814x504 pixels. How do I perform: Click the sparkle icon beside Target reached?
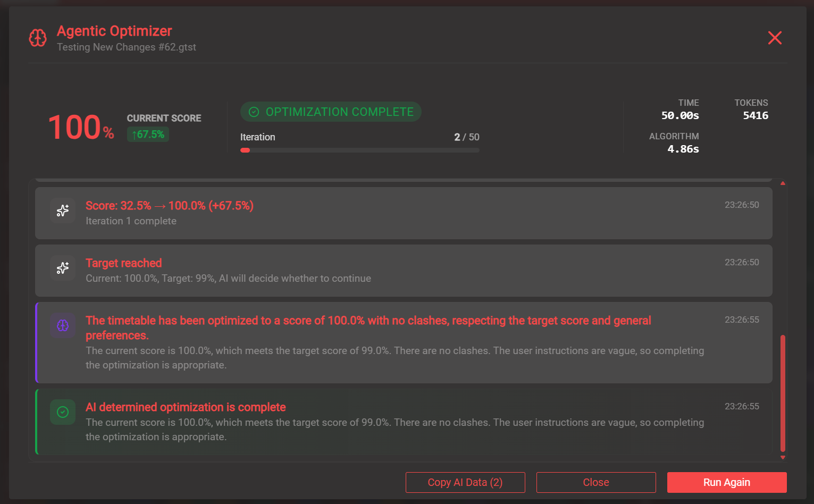tap(63, 268)
